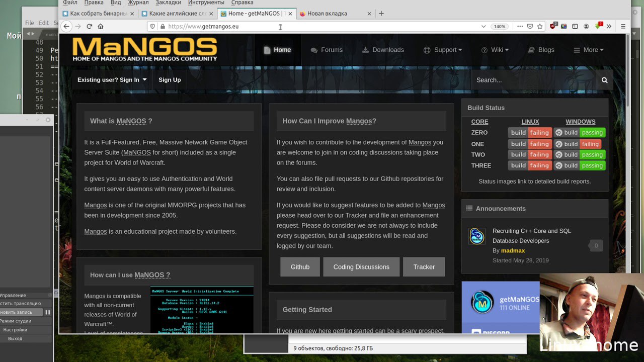Open the Правка menu
Image resolution: width=644 pixels, height=362 pixels.
pyautogui.click(x=94, y=3)
